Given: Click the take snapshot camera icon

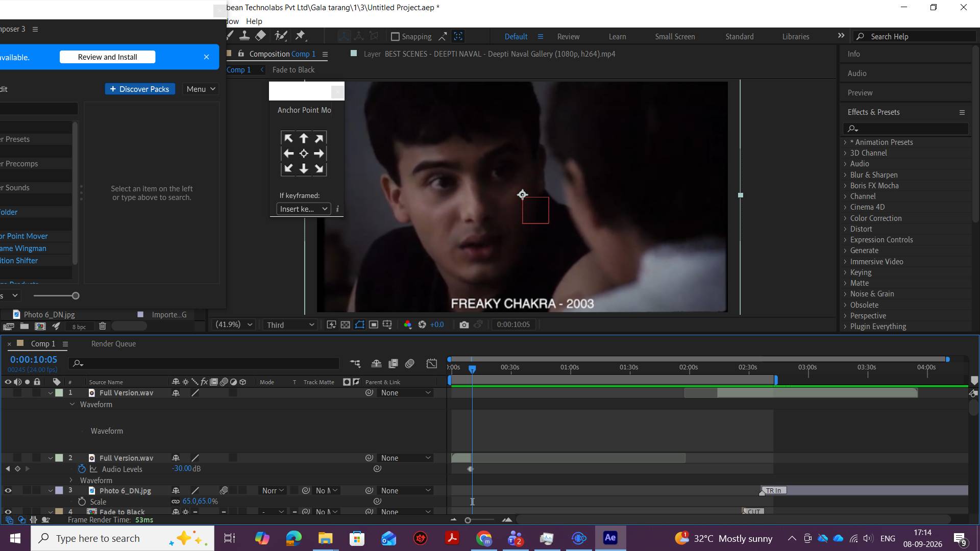Looking at the screenshot, I should click(x=464, y=324).
